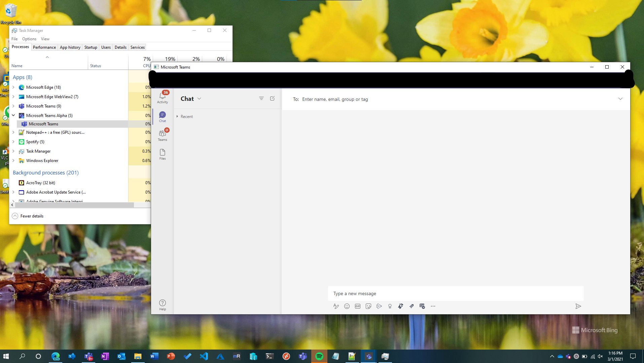This screenshot has width=644, height=363.
Task: Click the Apps (8) group header
Action: pos(23,77)
